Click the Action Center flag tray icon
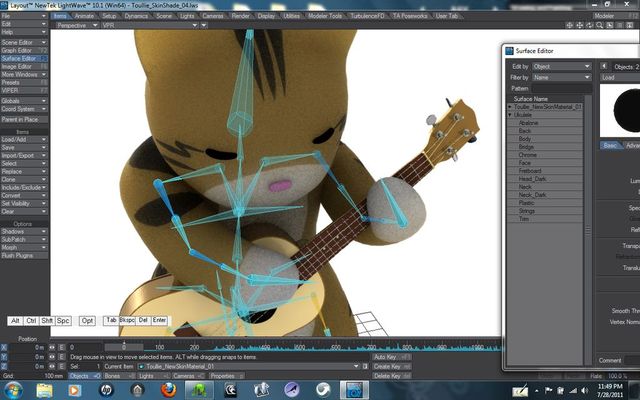This screenshot has width=640, height=400. 549,391
